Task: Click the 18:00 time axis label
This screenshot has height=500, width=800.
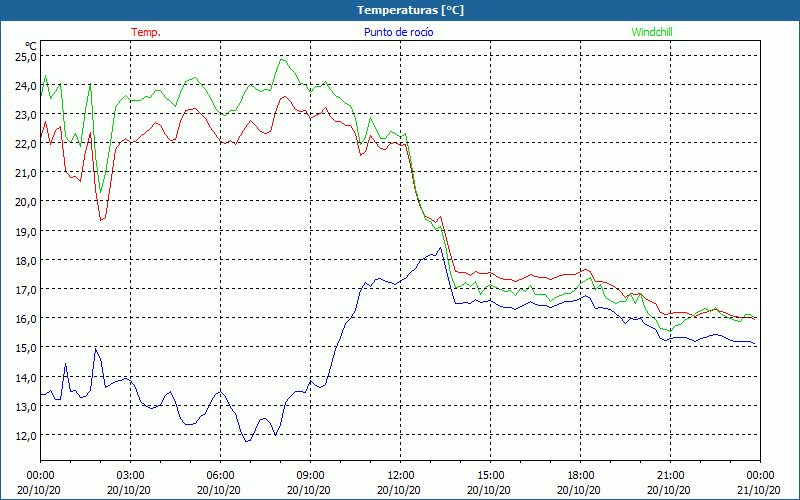Action: coord(580,476)
